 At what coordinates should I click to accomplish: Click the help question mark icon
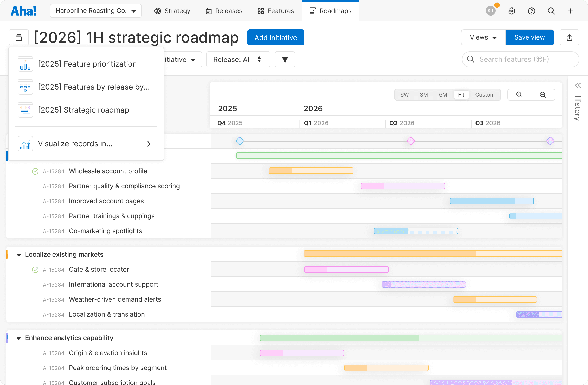click(531, 11)
